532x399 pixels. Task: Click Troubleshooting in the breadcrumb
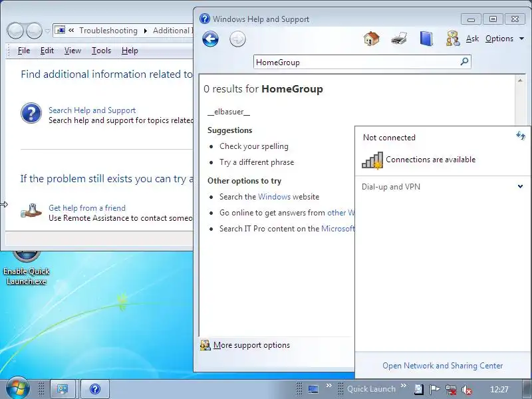pos(108,31)
